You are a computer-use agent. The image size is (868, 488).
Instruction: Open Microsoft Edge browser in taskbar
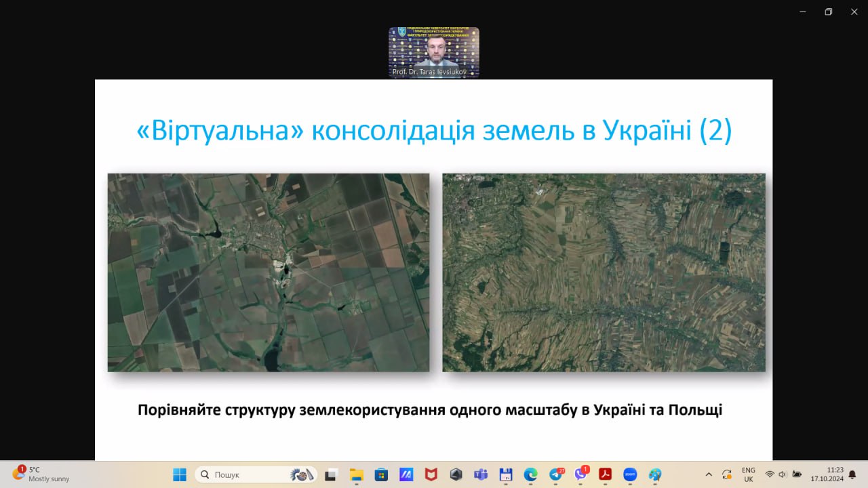[530, 474]
